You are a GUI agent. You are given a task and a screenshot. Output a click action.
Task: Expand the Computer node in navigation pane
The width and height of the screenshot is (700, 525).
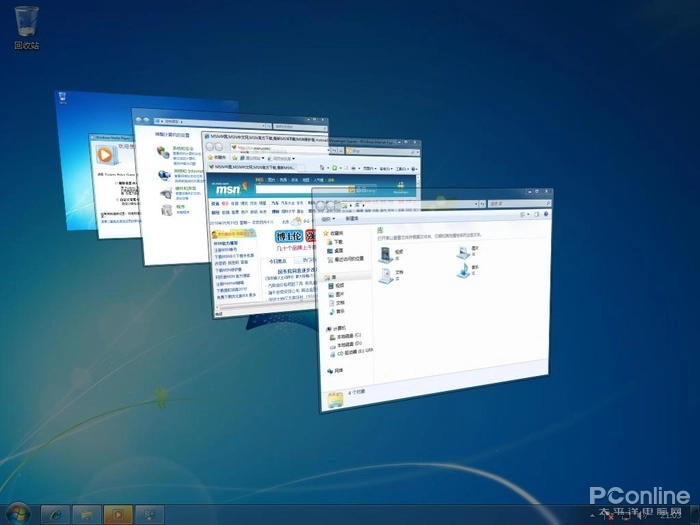click(x=340, y=327)
